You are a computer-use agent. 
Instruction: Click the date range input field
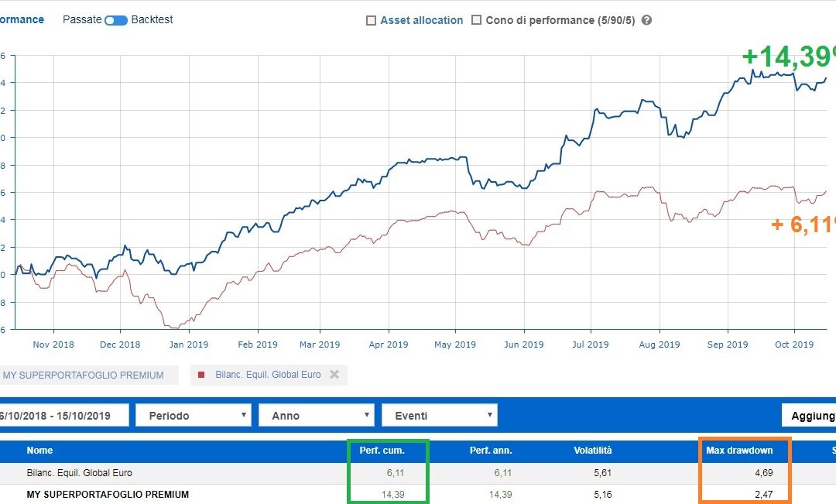(x=63, y=415)
